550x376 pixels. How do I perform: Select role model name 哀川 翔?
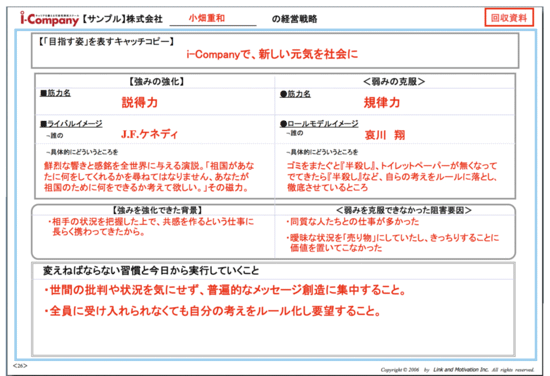point(385,135)
